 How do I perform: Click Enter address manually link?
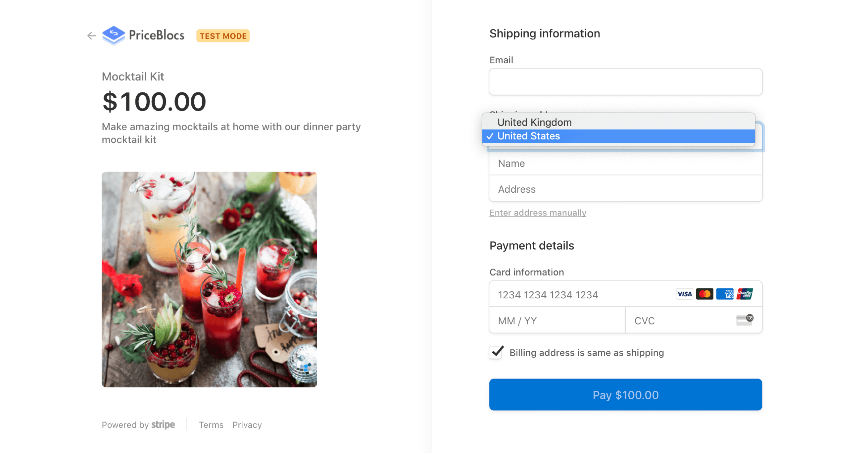click(x=537, y=213)
